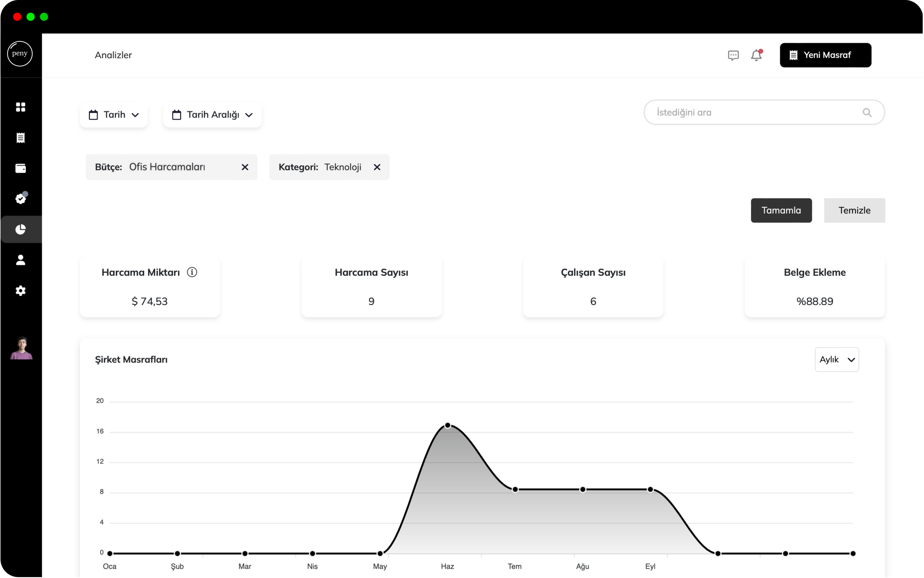The image size is (924, 578).
Task: Click the user profile avatar photo
Action: 21,348
